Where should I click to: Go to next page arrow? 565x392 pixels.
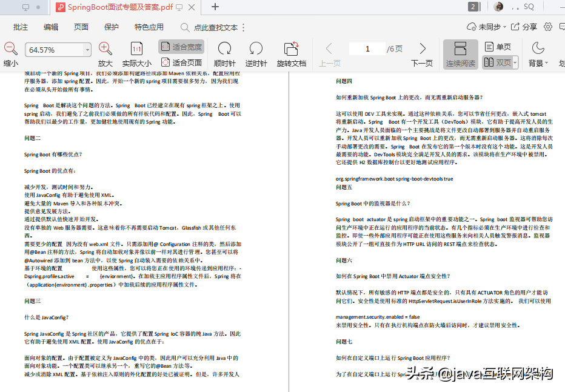click(423, 48)
